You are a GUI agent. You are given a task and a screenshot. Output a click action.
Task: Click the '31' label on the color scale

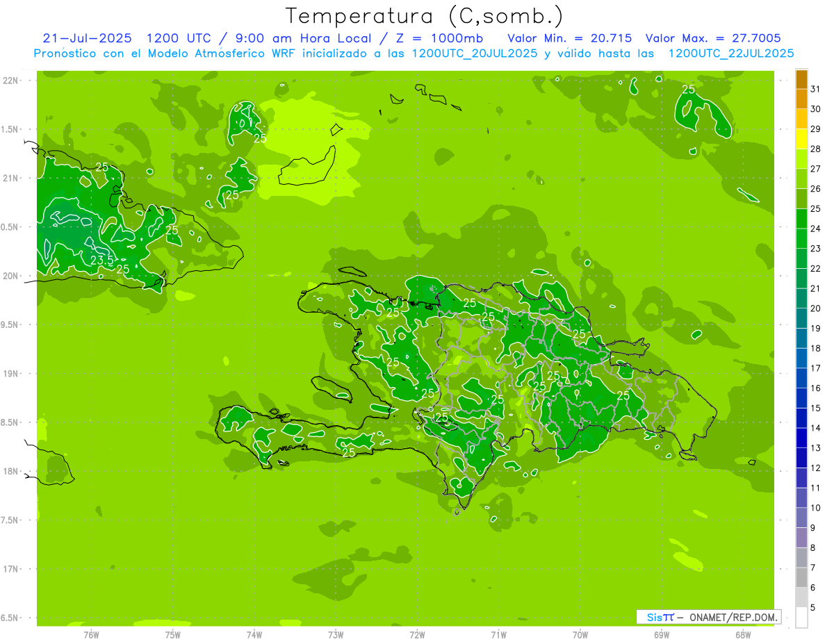(815, 89)
